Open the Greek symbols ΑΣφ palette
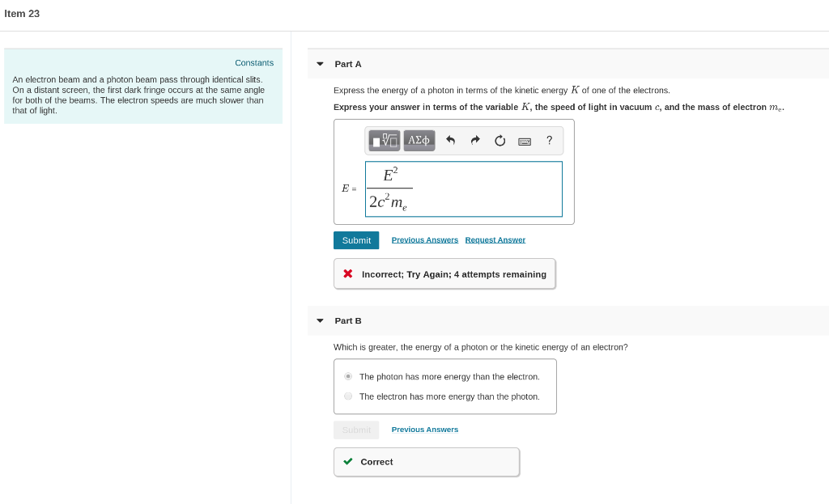This screenshot has width=829, height=504. pyautogui.click(x=419, y=141)
